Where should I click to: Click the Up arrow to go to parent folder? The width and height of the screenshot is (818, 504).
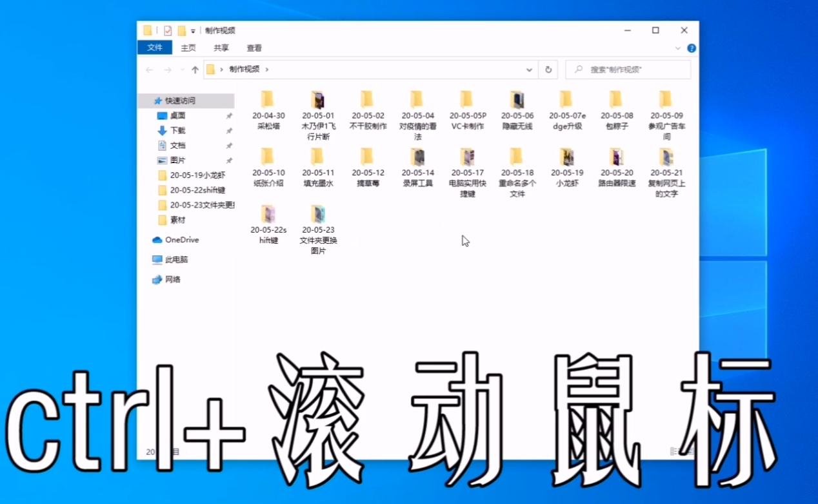coord(195,69)
